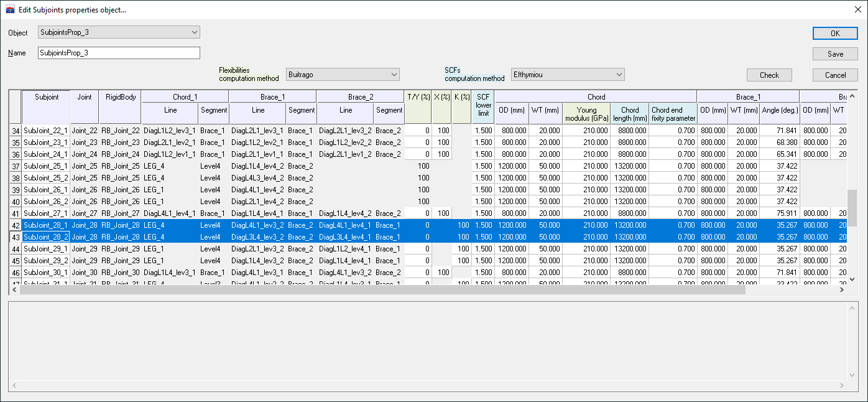The image size is (868, 402).
Task: Select row 37 header in the table
Action: point(16,166)
